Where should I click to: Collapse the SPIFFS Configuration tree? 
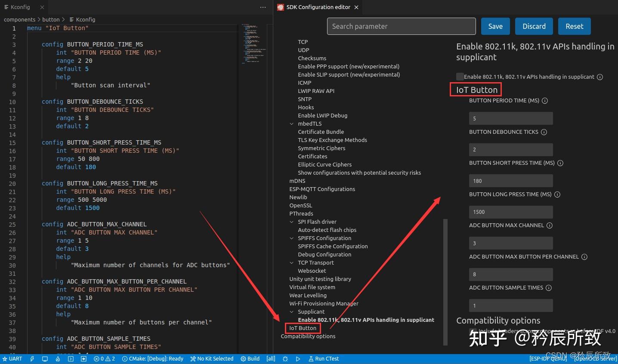[292, 238]
